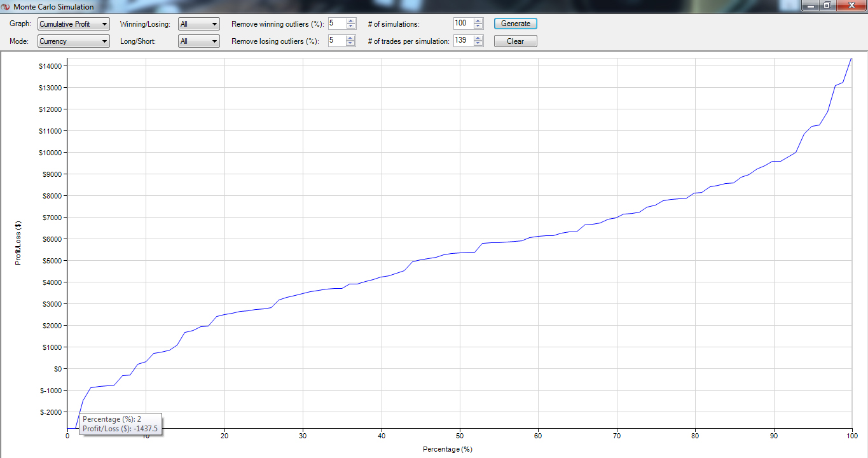Screen dimensions: 868x458
Task: Click the 50 x-axis tick label
Action: point(460,436)
